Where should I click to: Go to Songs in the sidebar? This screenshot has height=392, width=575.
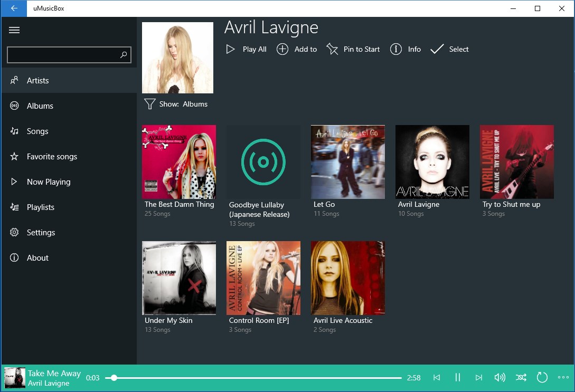coord(69,131)
